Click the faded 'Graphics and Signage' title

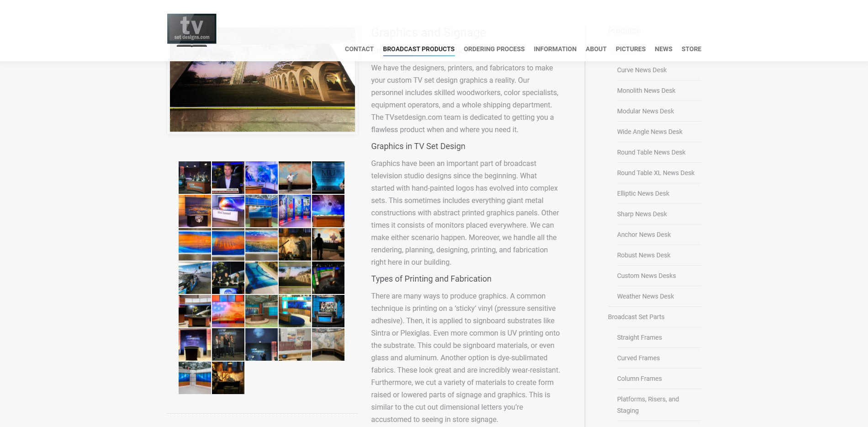tap(429, 32)
